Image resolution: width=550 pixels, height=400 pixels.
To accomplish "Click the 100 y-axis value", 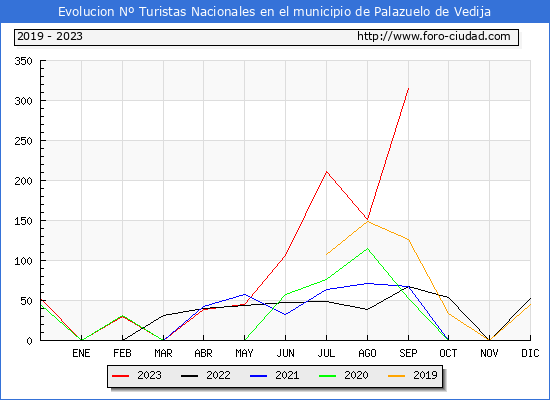I will (x=24, y=261).
